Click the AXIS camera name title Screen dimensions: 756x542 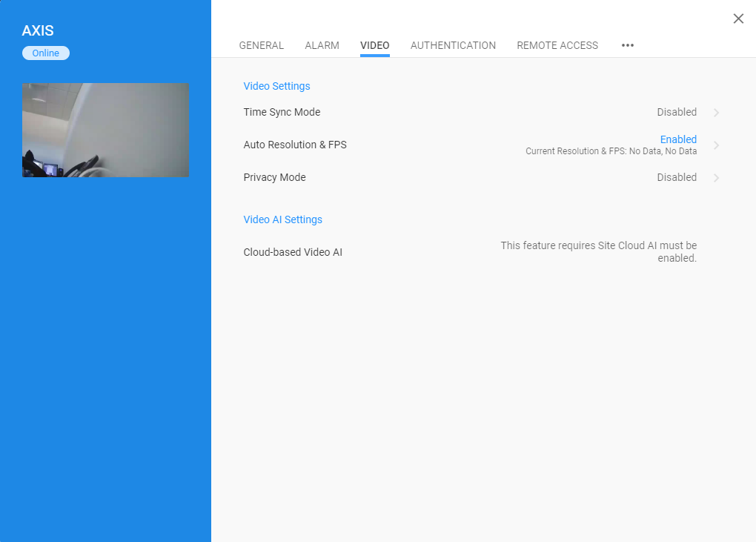tap(38, 30)
